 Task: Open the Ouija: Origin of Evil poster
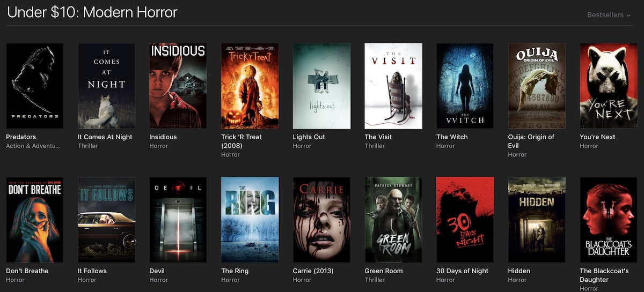pos(537,86)
